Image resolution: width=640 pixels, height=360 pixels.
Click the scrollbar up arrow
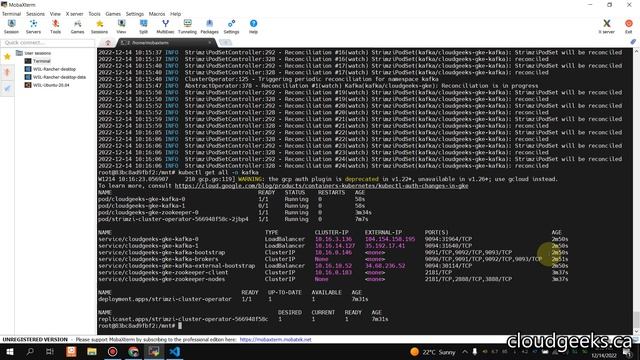point(636,52)
